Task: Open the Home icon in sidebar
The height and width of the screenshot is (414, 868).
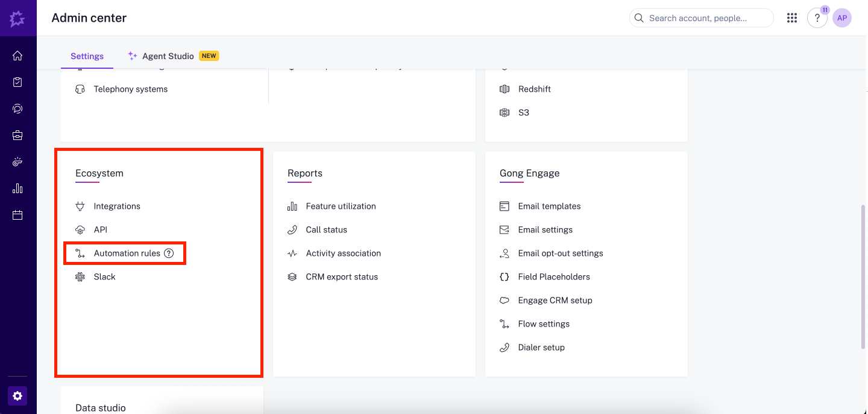Action: click(17, 56)
